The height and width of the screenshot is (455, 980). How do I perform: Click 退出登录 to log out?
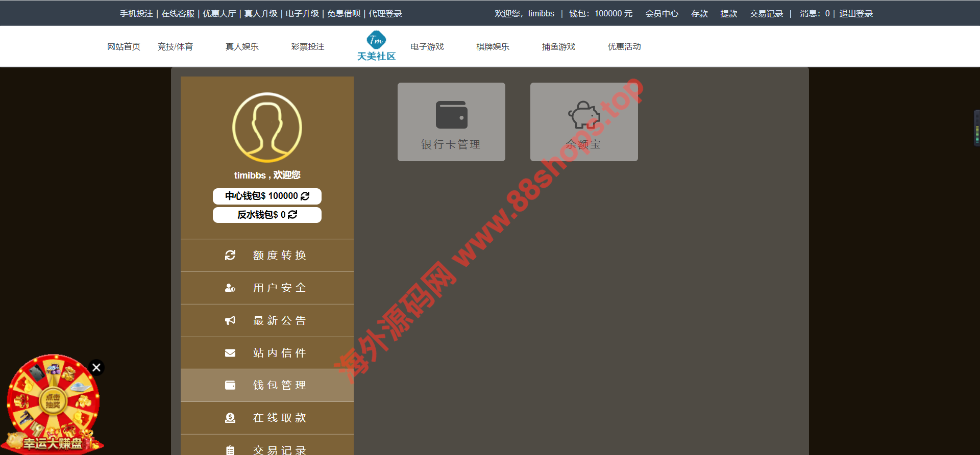[x=856, y=14]
